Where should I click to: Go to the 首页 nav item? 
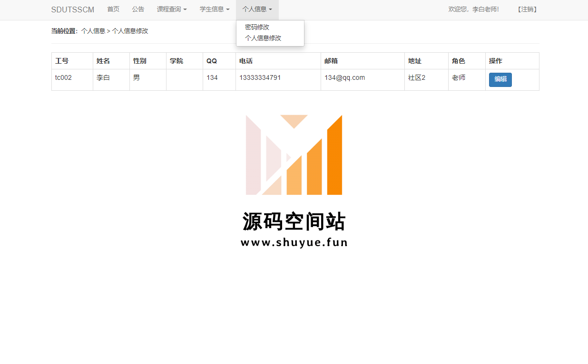113,9
